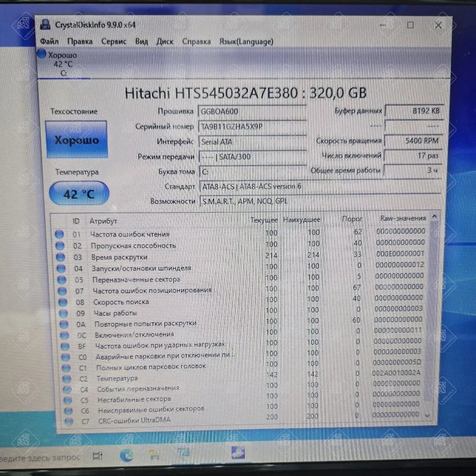Screen dimensions: 476x476
Task: Click the Windows taskbar search box
Action: pyautogui.click(x=41, y=457)
